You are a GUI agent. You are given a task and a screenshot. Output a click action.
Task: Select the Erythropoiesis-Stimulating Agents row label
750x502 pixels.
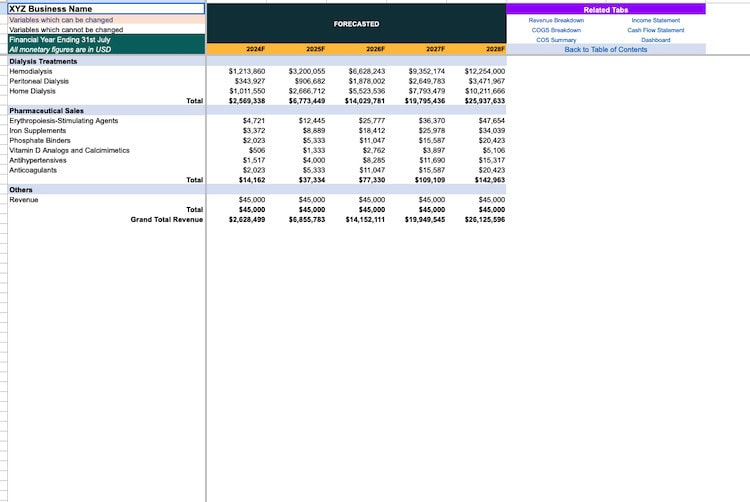(63, 120)
